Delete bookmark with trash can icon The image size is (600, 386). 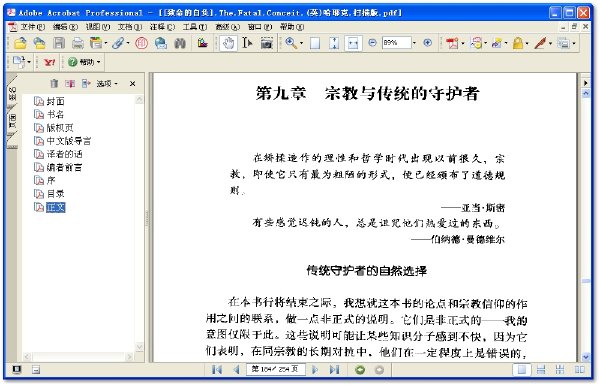coord(54,83)
